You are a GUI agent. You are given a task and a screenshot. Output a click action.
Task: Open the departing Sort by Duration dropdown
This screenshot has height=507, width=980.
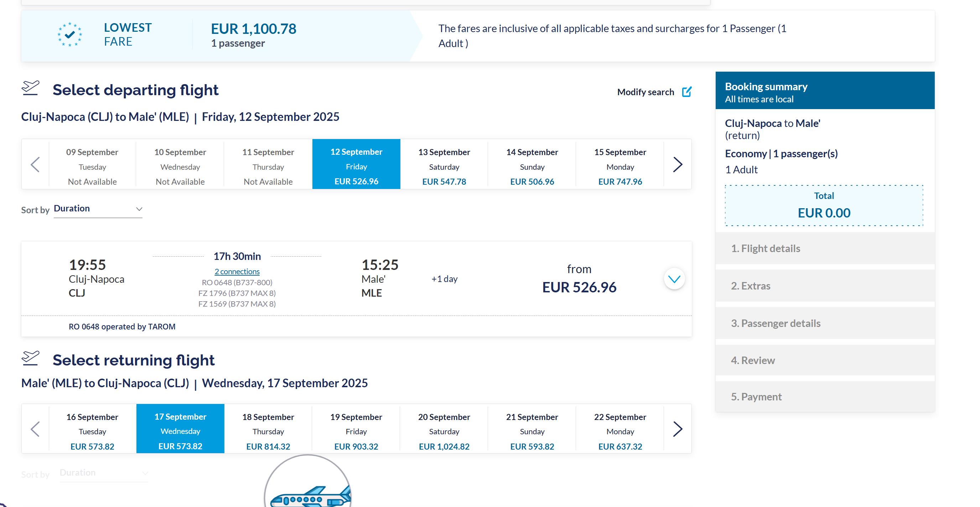(98, 209)
